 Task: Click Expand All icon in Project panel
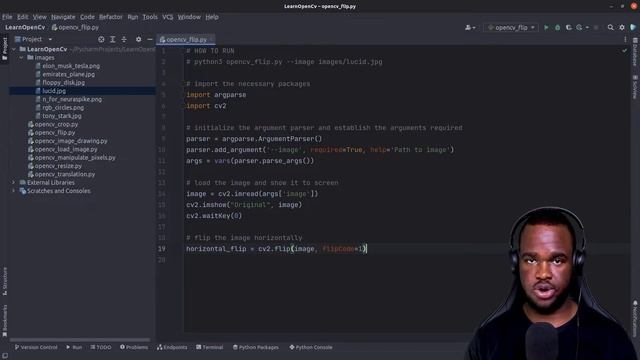point(112,39)
